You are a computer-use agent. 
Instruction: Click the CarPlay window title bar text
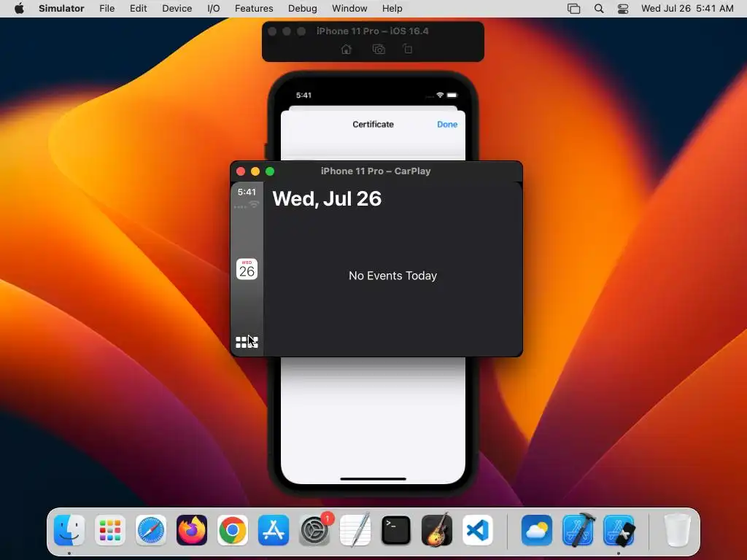[x=376, y=171]
